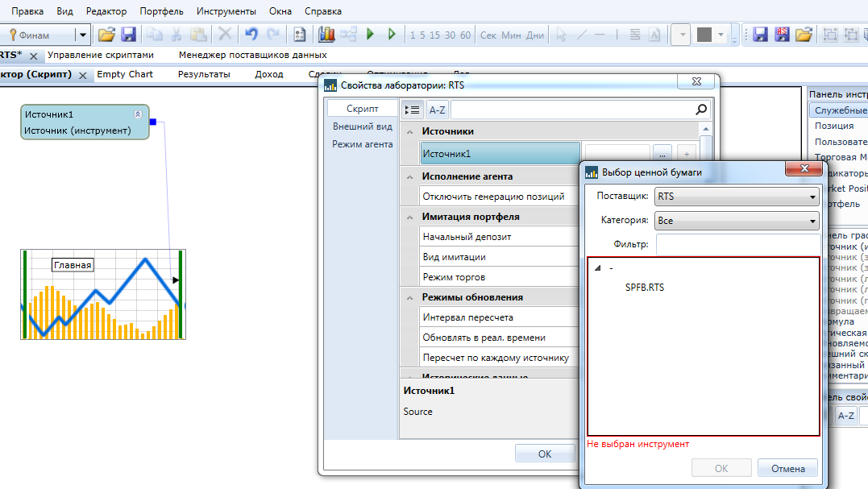Switch to Результаты tab
The width and height of the screenshot is (868, 489).
click(204, 74)
